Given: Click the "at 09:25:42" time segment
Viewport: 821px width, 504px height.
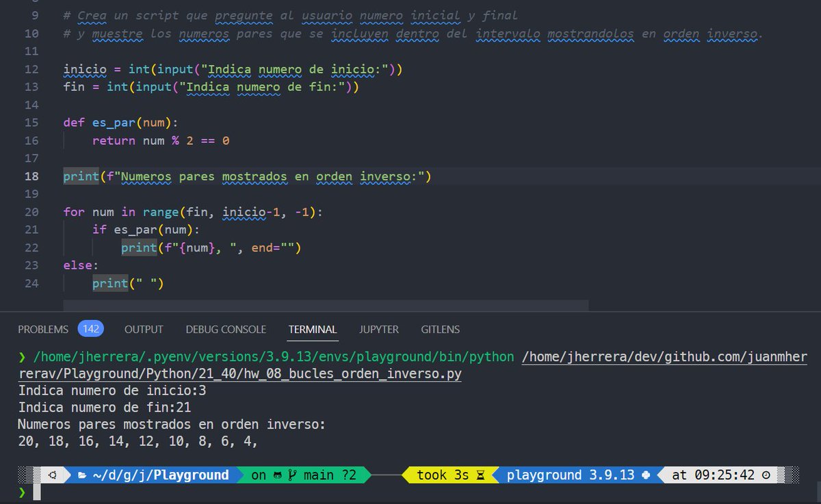Looking at the screenshot, I should tap(714, 475).
